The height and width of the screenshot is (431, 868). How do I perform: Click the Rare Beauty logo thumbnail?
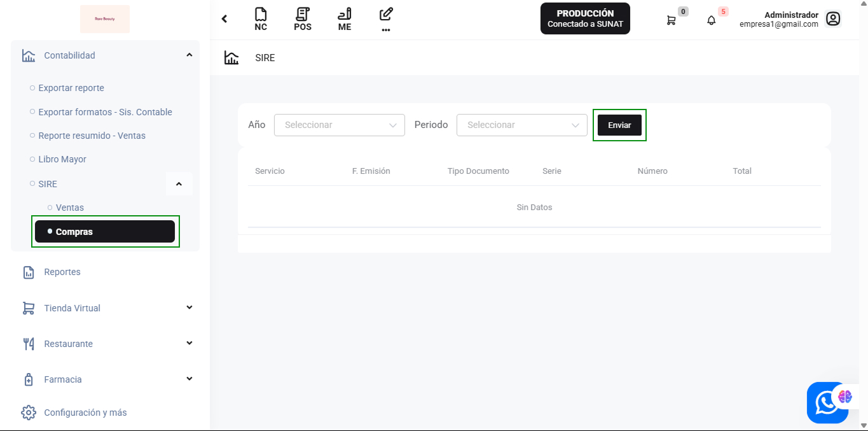105,19
